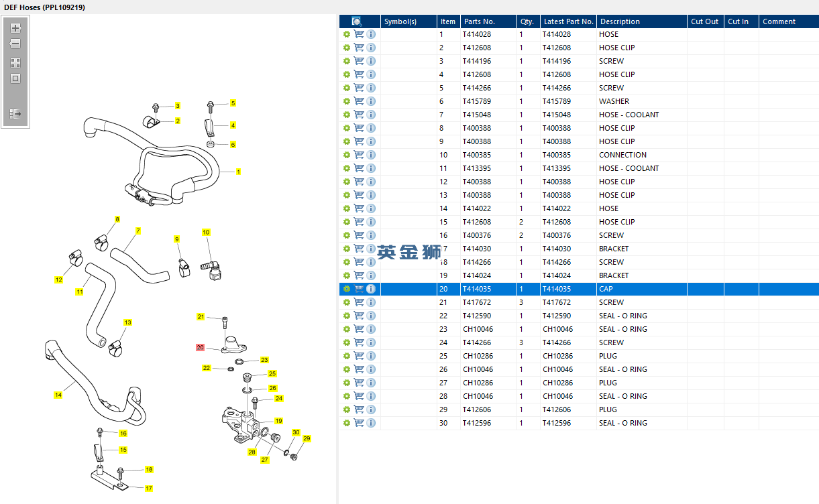Click the four-squares grid view icon

point(15,63)
